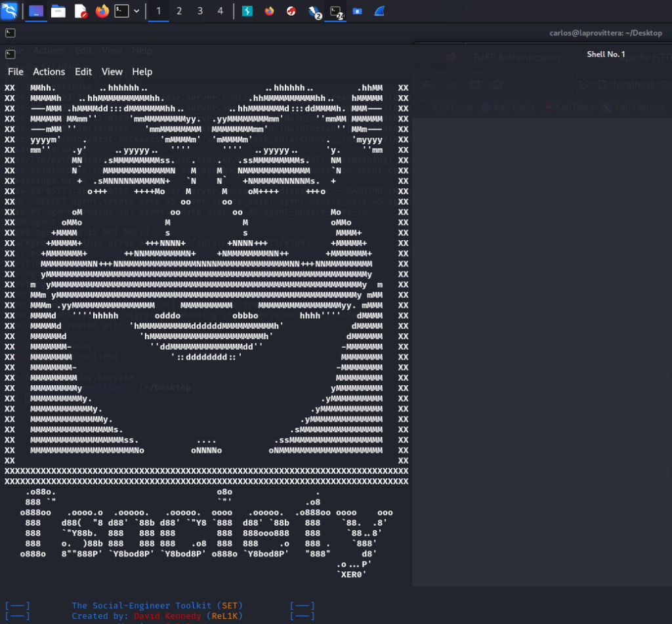Select the grouped terminal windows taskbar button

(336, 11)
